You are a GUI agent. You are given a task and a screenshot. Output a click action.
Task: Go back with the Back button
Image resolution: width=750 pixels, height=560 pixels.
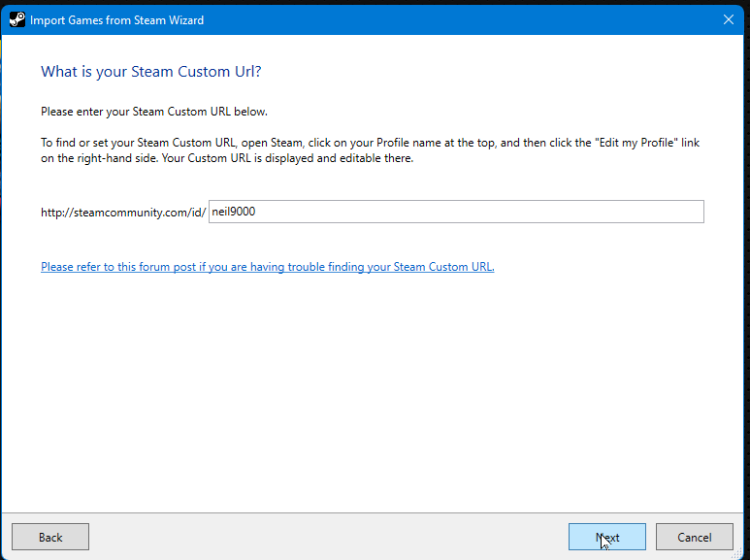point(50,537)
